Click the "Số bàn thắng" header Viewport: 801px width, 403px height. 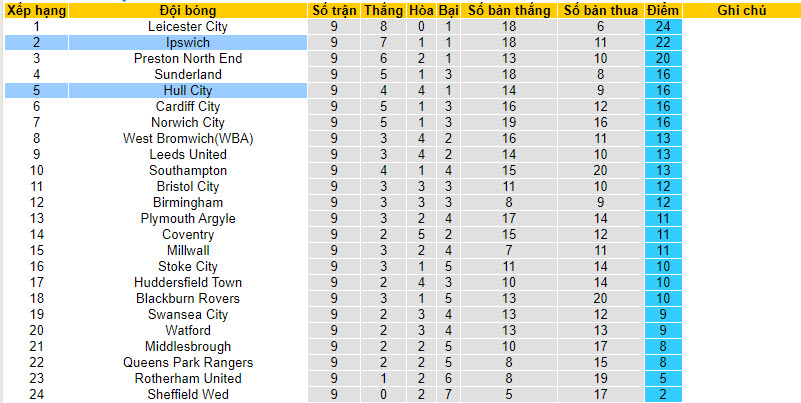(x=508, y=10)
